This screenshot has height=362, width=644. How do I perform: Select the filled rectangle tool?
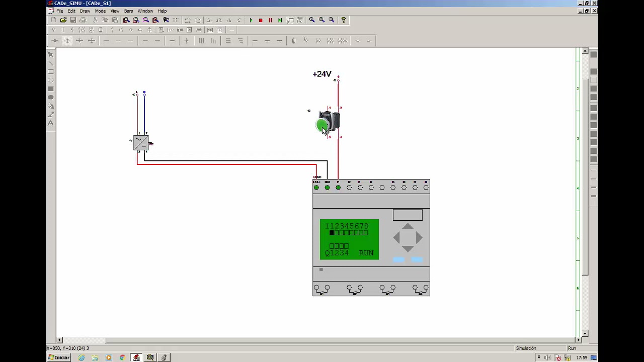pyautogui.click(x=51, y=88)
